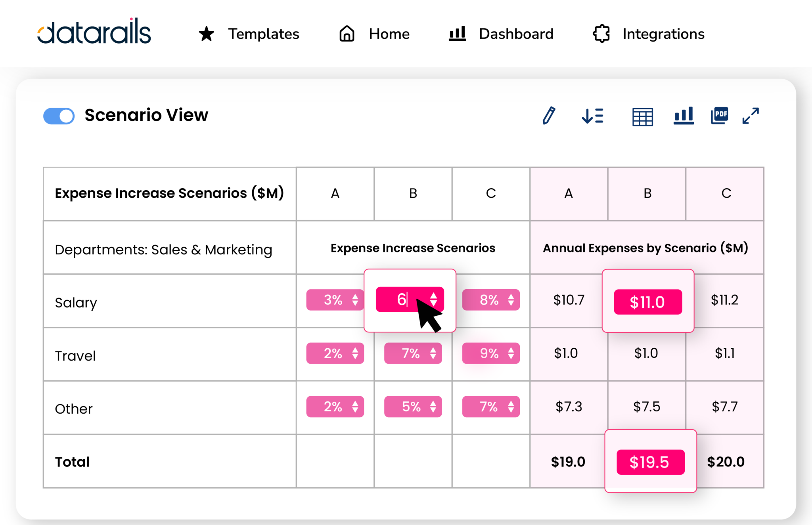This screenshot has width=812, height=525.
Task: Click the datarails logo
Action: pos(94,32)
